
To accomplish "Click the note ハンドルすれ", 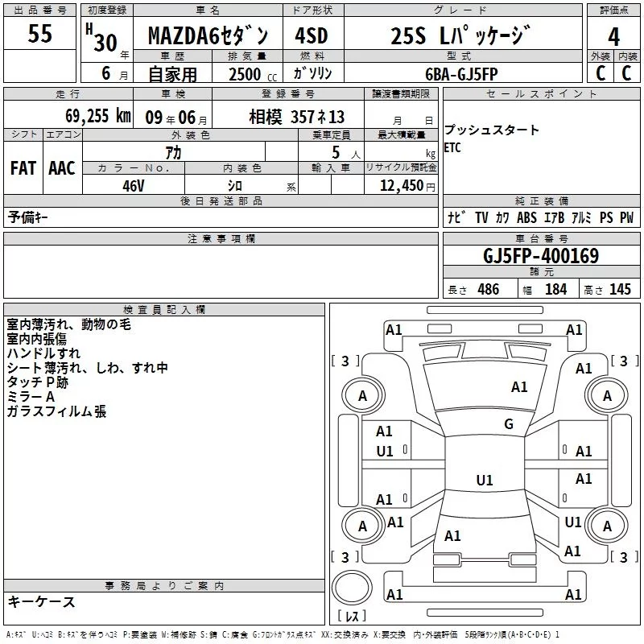I will (43, 353).
